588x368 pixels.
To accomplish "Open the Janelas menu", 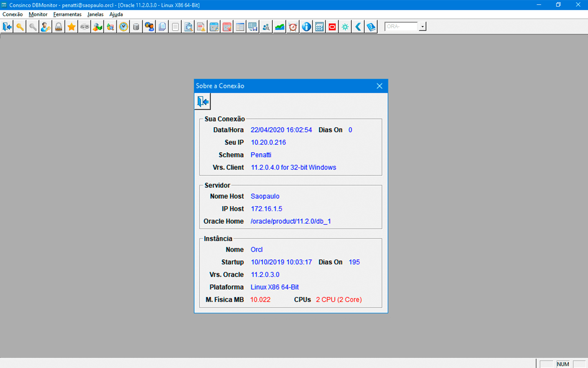I will (95, 14).
